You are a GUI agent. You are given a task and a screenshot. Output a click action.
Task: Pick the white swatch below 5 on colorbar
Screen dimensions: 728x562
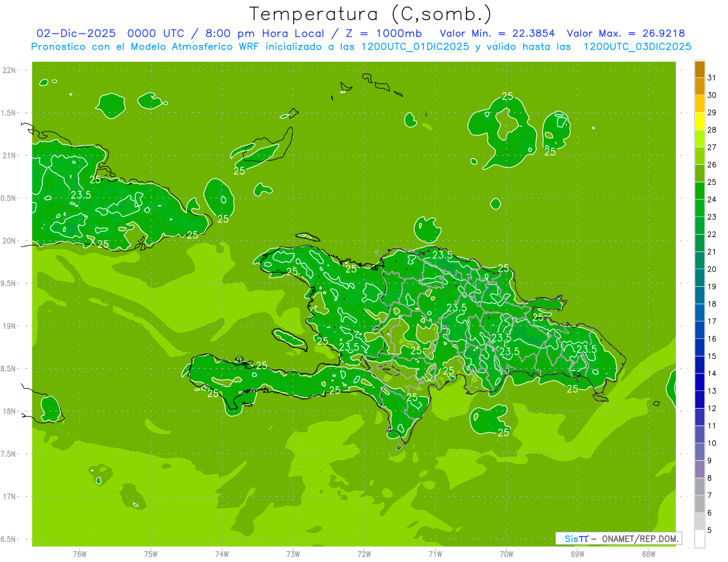pos(699,539)
